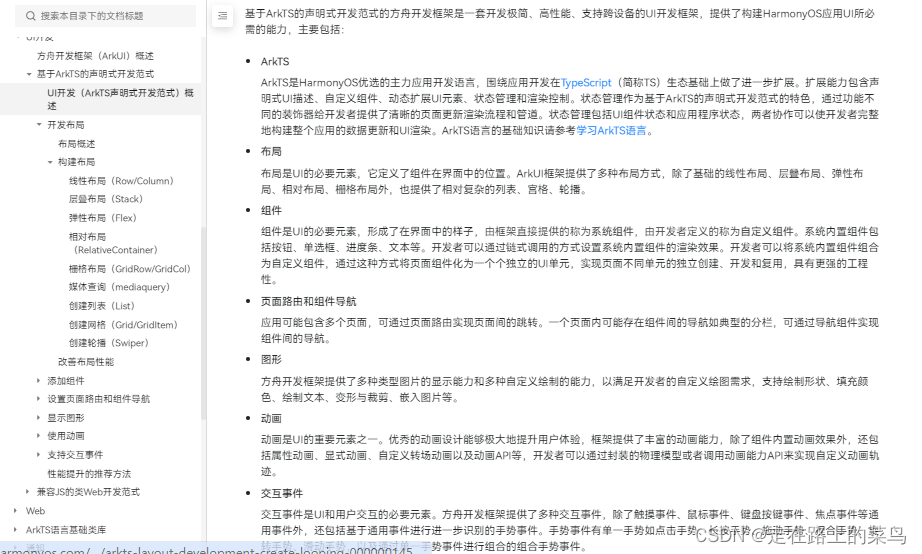Open 栅格布局（GridRow/GridCol） page
This screenshot has width=922, height=554.
click(130, 269)
